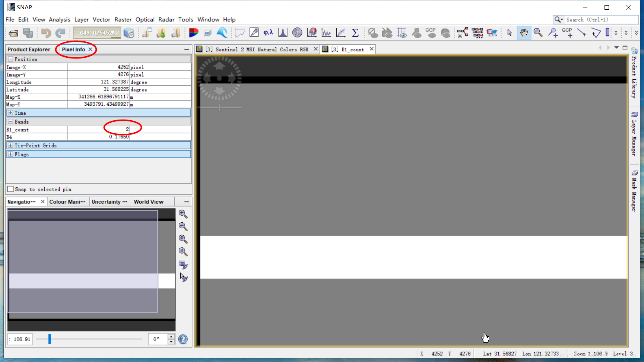This screenshot has width=644, height=362.
Task: Select the Draw Polygon tool
Action: pyautogui.click(x=596, y=33)
